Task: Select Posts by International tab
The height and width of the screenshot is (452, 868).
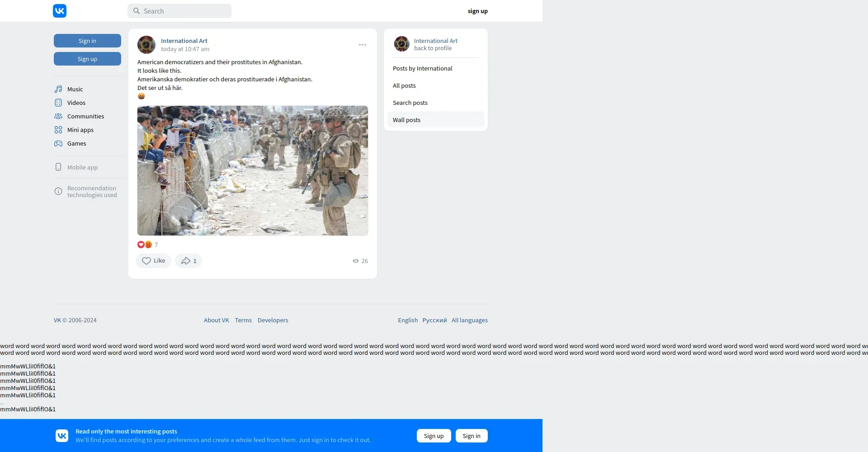Action: point(436,68)
